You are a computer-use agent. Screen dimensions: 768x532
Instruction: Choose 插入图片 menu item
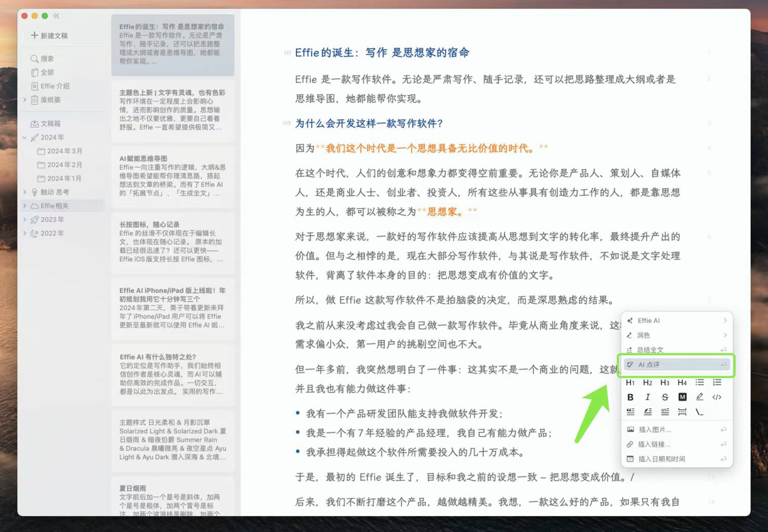tap(677, 430)
